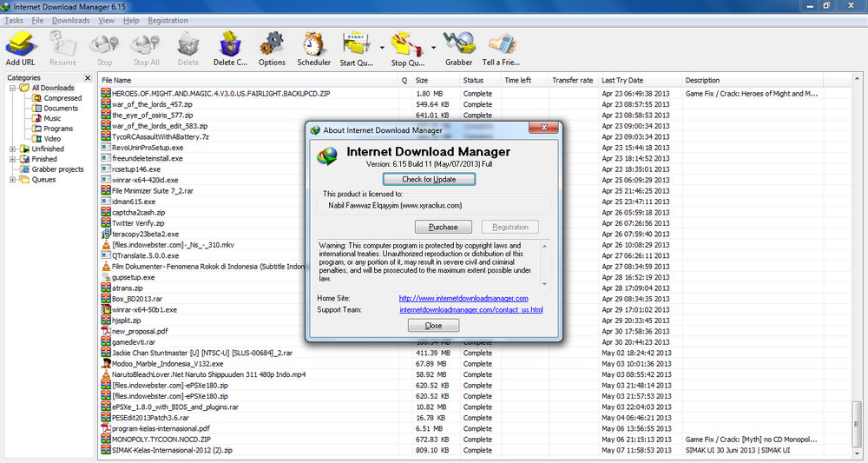
Task: Sort by the File Name column header
Action: [248, 80]
